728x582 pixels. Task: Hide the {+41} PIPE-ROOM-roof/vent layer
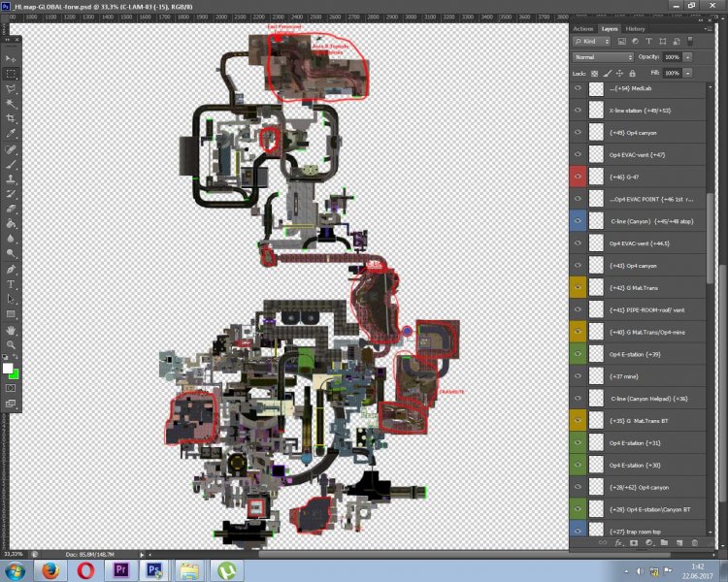(579, 309)
